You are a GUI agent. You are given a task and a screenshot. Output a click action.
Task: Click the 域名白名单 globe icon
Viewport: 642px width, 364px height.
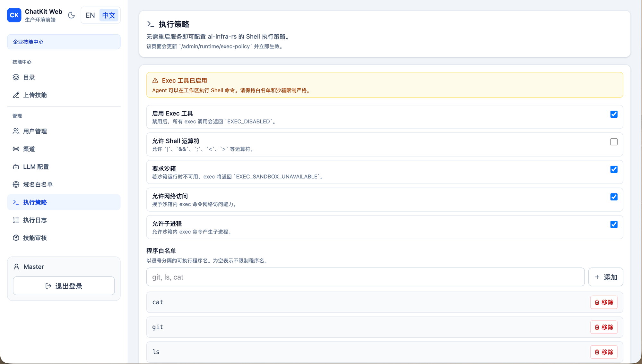(x=16, y=184)
